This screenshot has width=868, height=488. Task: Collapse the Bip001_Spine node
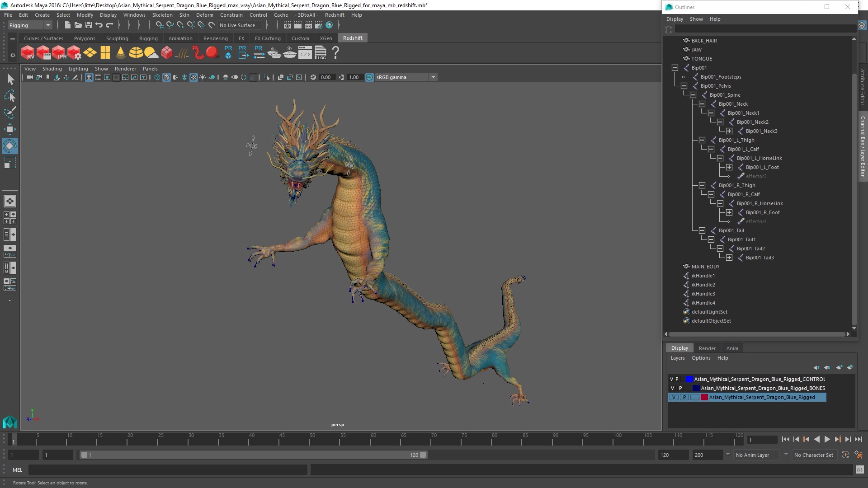(x=693, y=95)
